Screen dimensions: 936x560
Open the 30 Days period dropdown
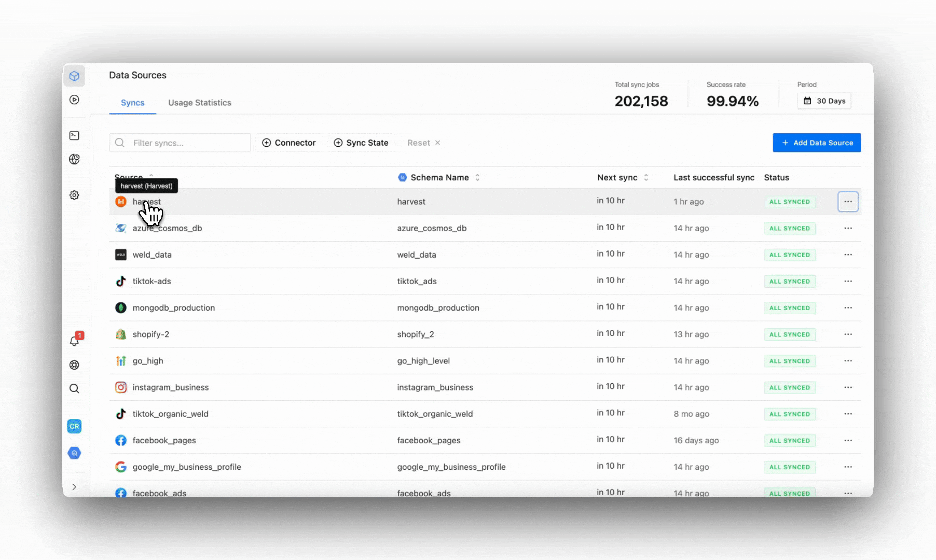click(x=824, y=101)
